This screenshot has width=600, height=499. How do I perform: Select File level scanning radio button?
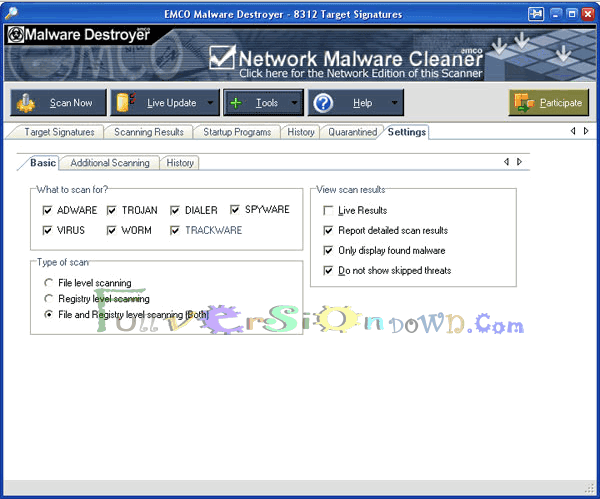coord(49,283)
